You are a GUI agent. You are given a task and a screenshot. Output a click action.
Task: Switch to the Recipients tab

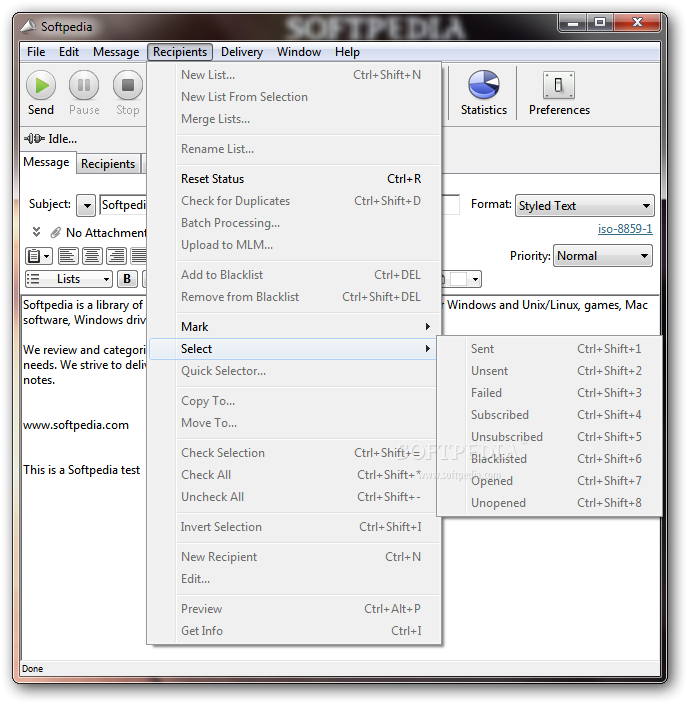point(108,164)
